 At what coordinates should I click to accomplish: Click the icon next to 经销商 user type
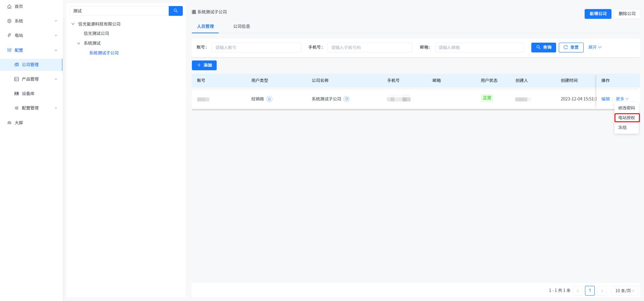pos(269,99)
